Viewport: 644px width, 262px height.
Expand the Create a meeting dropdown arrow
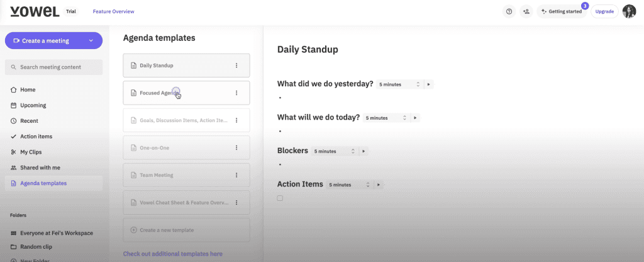(91, 41)
